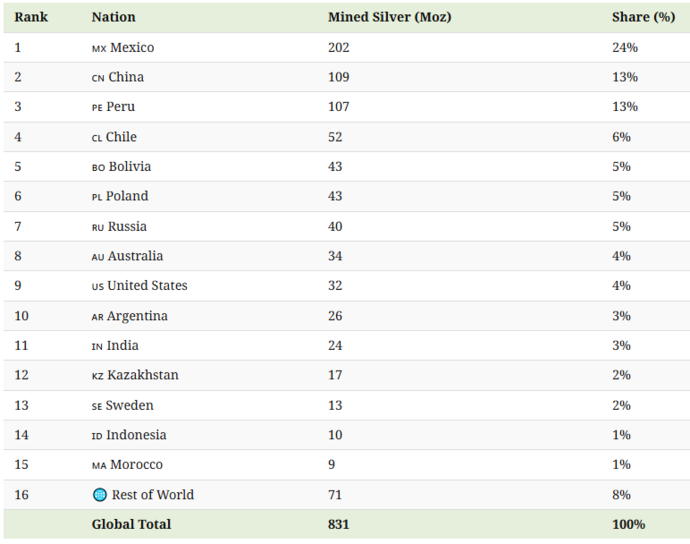This screenshot has width=690, height=544.
Task: Click the Indonesia nation name
Action: coord(136,435)
